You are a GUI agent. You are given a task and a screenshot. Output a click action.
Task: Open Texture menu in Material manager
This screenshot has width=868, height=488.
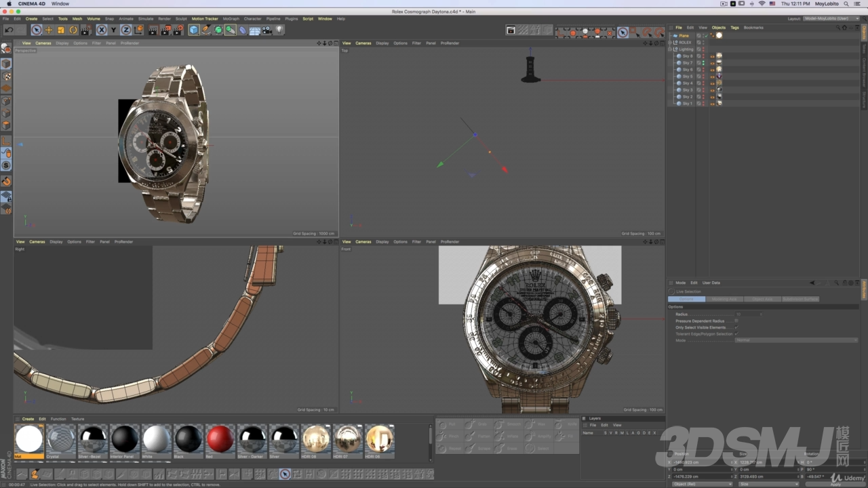(x=78, y=419)
